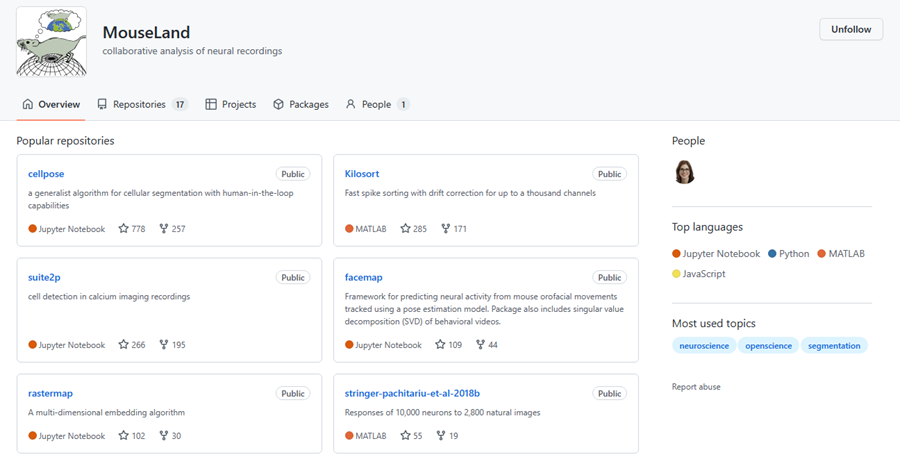Select the neuroscience topic tag
The height and width of the screenshot is (457, 900).
click(x=704, y=345)
